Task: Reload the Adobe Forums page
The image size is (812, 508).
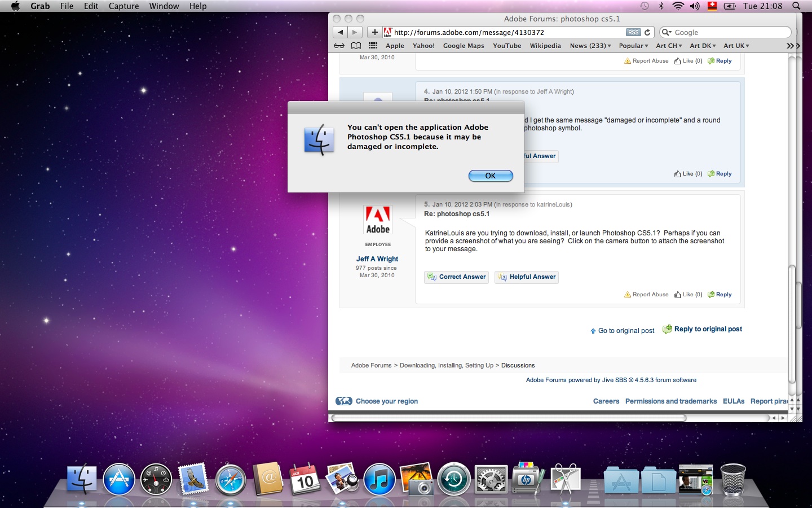Action: coord(647,32)
